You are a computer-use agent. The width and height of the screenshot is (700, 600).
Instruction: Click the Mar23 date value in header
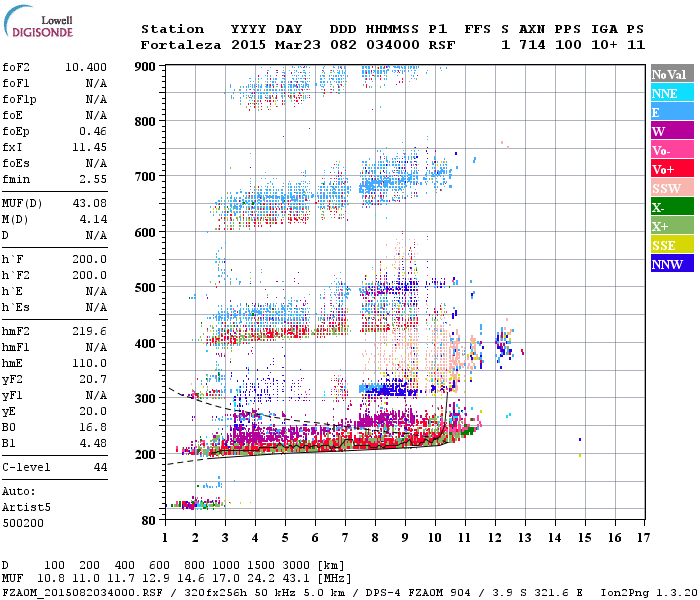297,45
